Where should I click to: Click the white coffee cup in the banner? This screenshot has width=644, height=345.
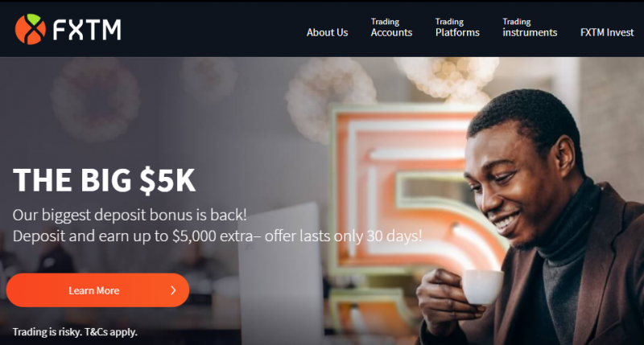(x=481, y=287)
